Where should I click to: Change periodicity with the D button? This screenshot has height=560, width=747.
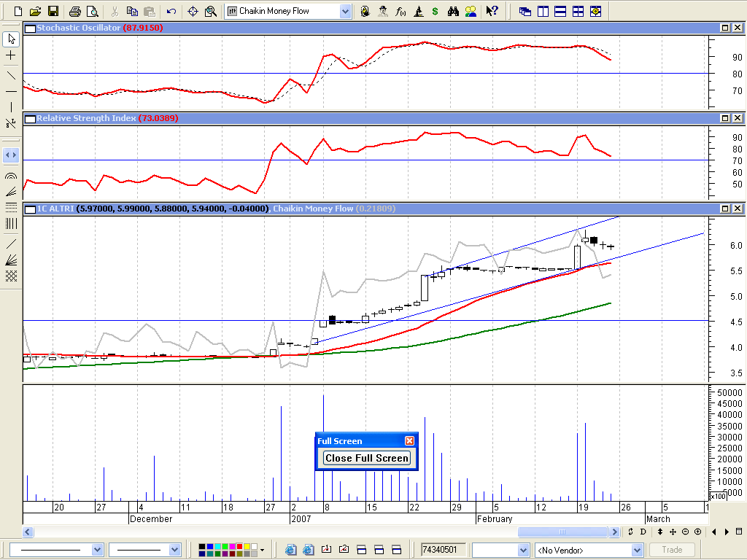[643, 532]
